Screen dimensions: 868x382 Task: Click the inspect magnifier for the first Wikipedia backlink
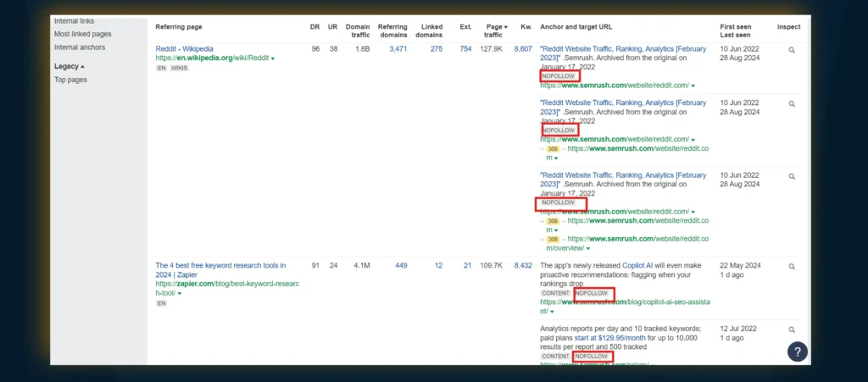click(792, 50)
